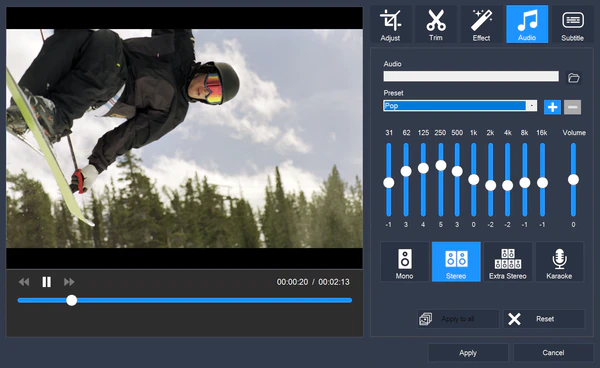Open the Trim tab
The height and width of the screenshot is (368, 600).
[436, 24]
